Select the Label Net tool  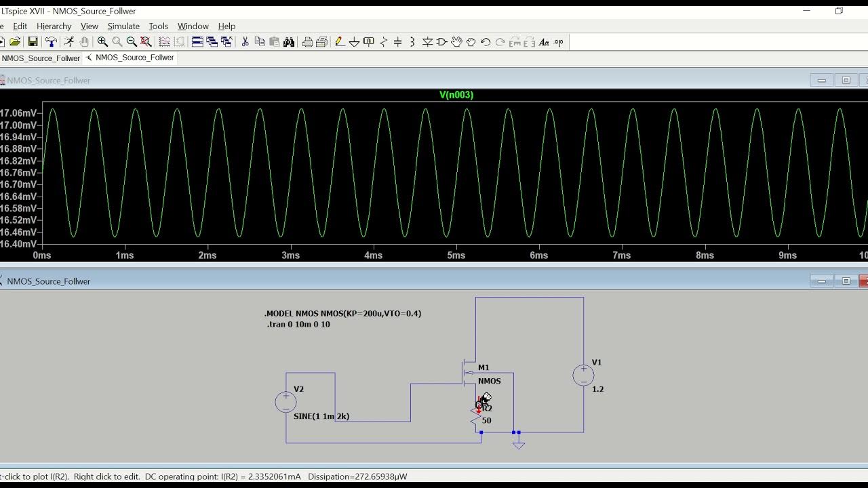pos(369,42)
